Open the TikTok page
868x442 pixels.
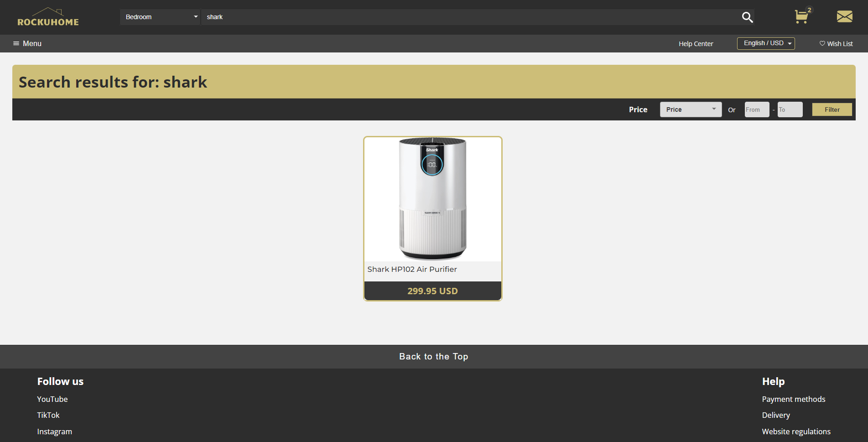tap(48, 415)
